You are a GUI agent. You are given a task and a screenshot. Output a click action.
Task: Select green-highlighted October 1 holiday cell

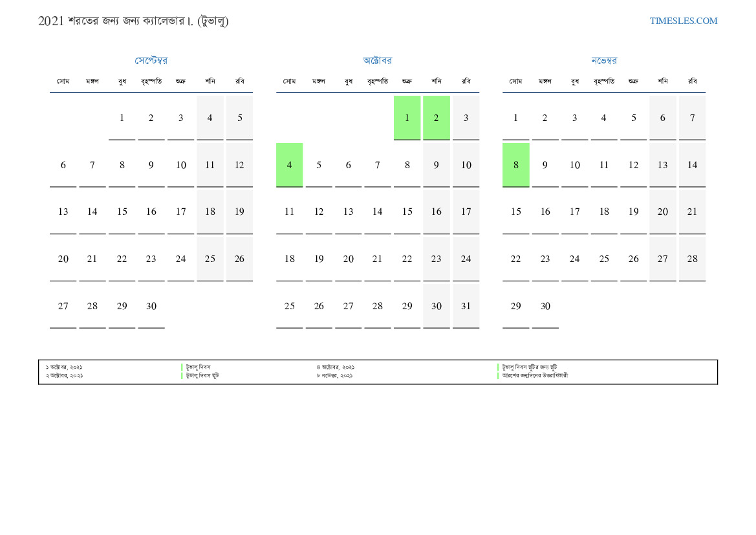coord(407,118)
